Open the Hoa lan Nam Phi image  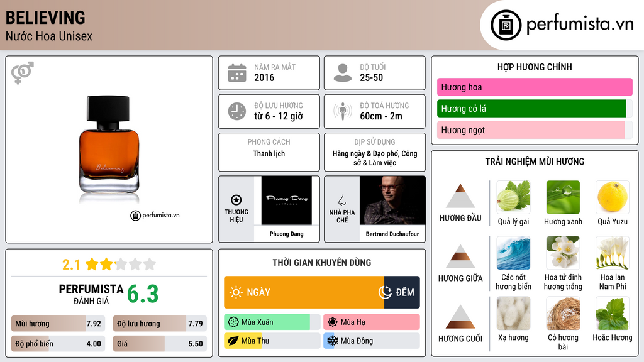click(x=613, y=253)
